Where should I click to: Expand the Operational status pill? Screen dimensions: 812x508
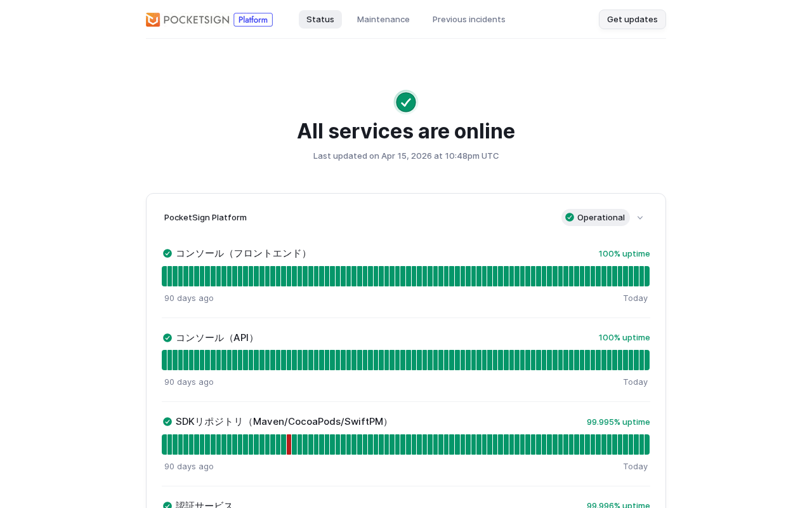596,217
